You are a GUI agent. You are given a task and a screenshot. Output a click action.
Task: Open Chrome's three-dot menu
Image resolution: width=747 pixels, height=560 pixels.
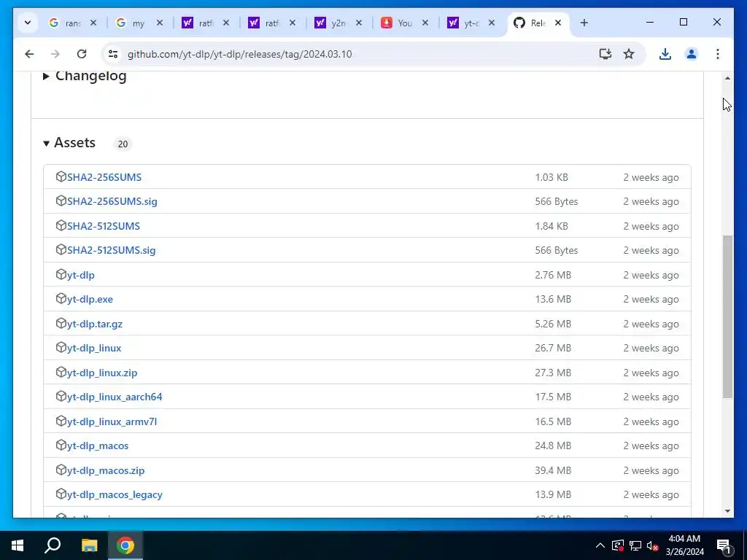point(718,54)
